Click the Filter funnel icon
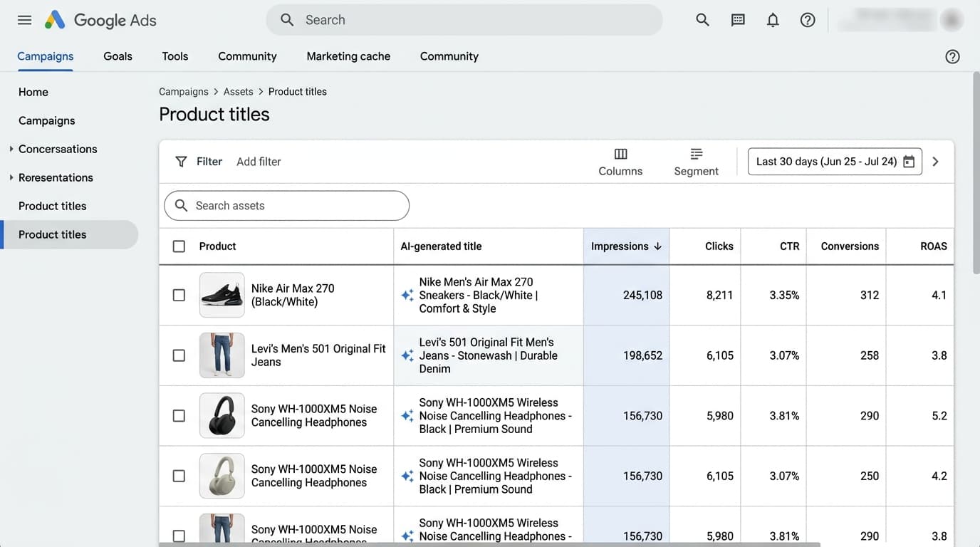The width and height of the screenshot is (980, 547). [x=182, y=162]
